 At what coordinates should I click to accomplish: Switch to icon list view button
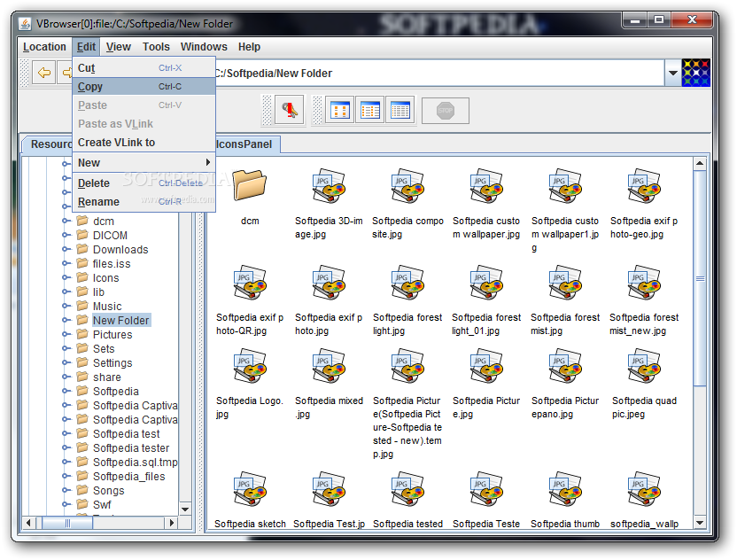coord(370,111)
